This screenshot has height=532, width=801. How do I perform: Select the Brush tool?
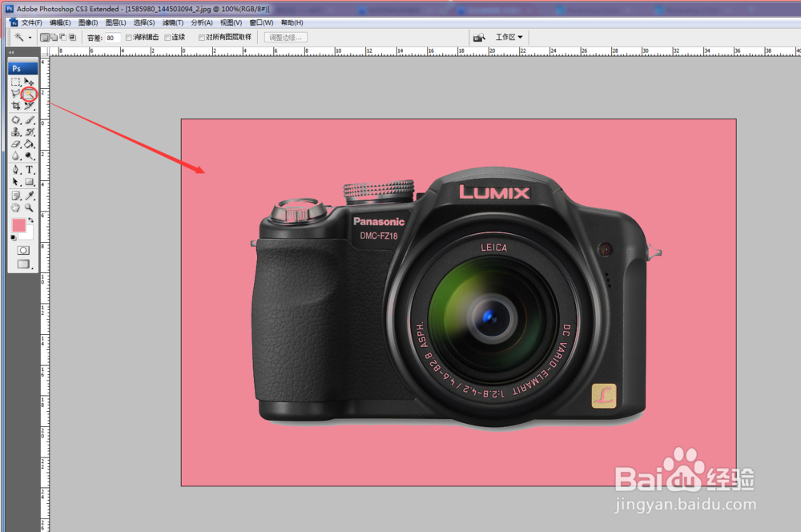tap(29, 120)
